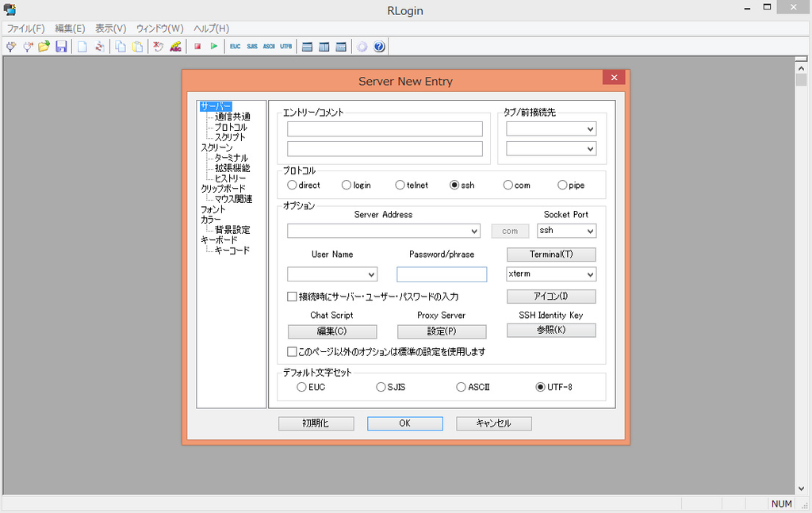
Task: Check このページ以外のオプションは標準の設定を使用します
Action: (292, 351)
